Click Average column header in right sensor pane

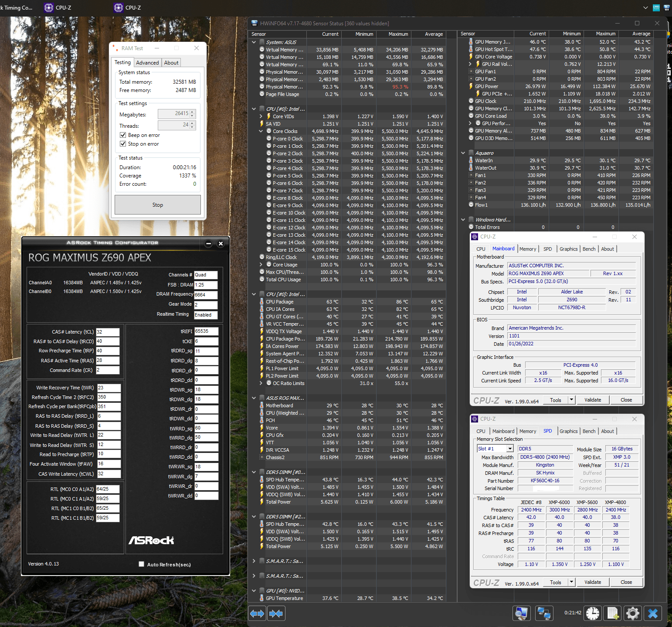636,34
